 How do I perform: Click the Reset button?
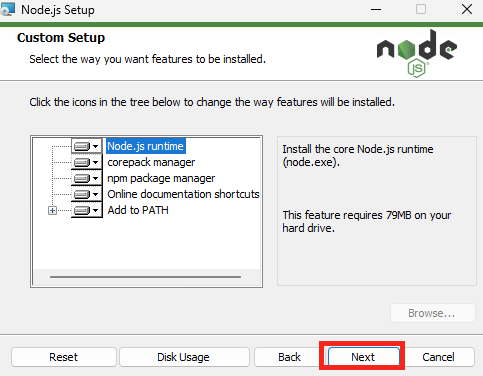[64, 357]
